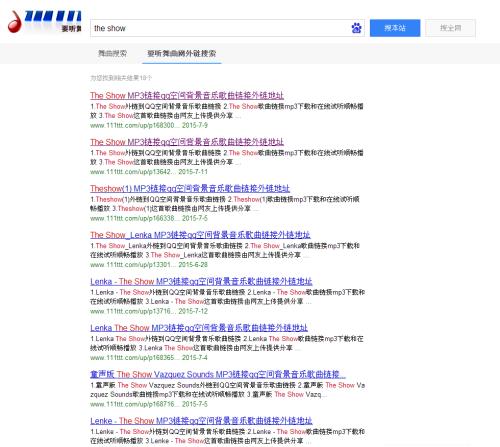
Task: Click URL text 'www.111ttt.com/up/p166338...'
Action: point(135,218)
